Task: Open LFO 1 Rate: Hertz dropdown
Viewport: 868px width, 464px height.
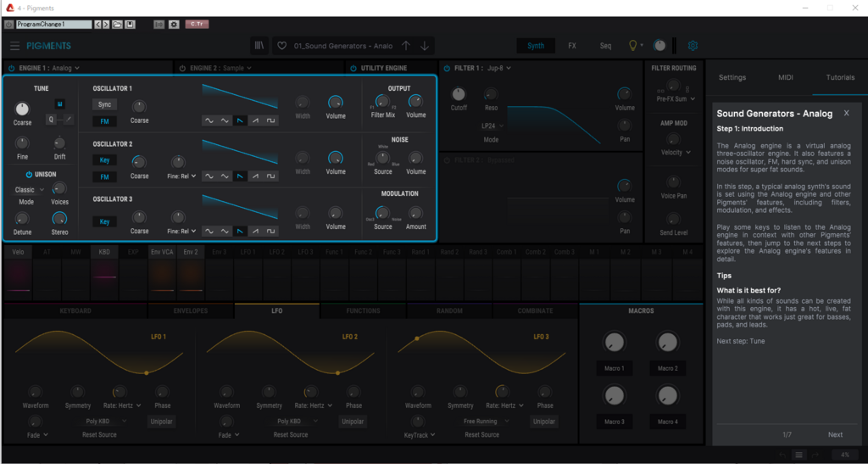Action: 122,405
